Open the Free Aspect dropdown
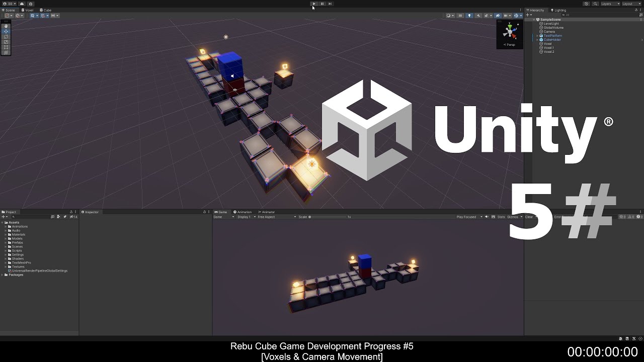Viewport: 644px width, 362px height. pyautogui.click(x=276, y=217)
